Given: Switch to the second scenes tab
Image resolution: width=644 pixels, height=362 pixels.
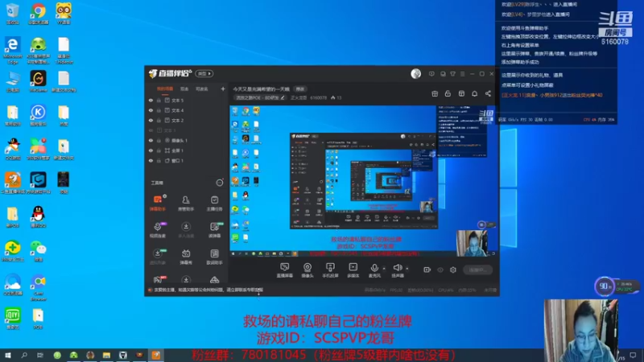Looking at the screenshot, I should (x=184, y=88).
